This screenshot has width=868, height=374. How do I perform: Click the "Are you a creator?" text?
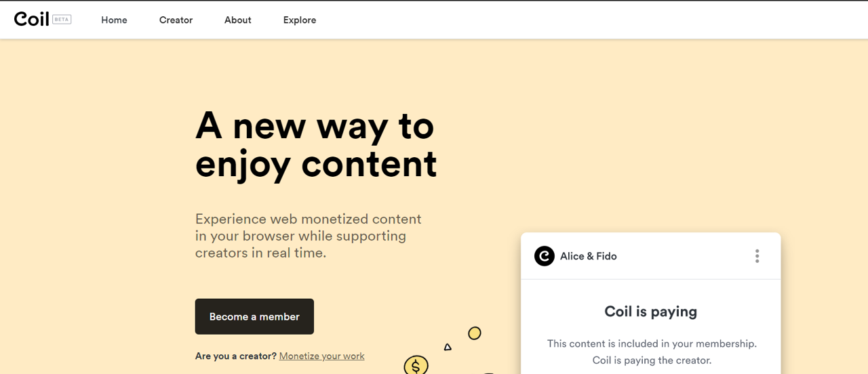235,356
